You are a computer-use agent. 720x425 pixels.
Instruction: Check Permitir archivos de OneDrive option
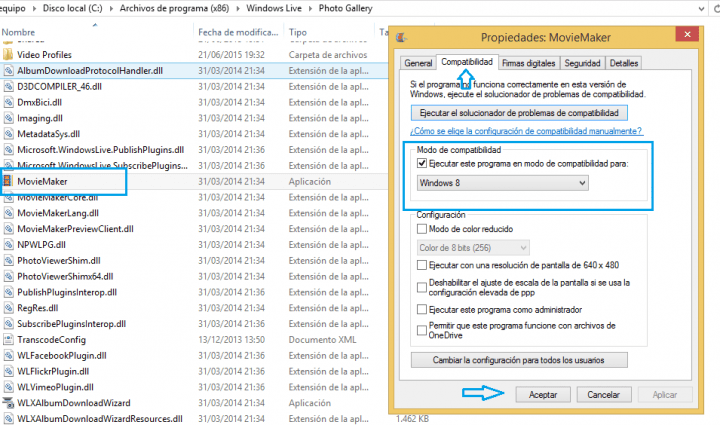(422, 330)
